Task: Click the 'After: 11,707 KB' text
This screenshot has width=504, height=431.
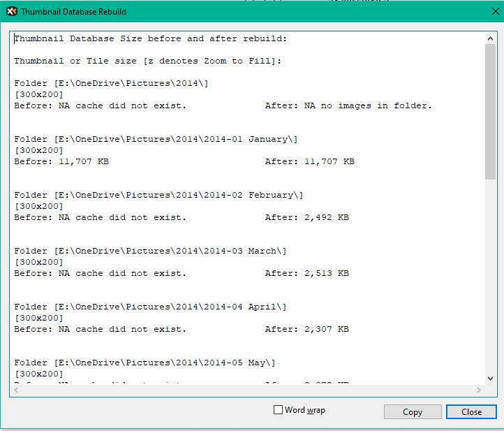Action: (x=309, y=162)
